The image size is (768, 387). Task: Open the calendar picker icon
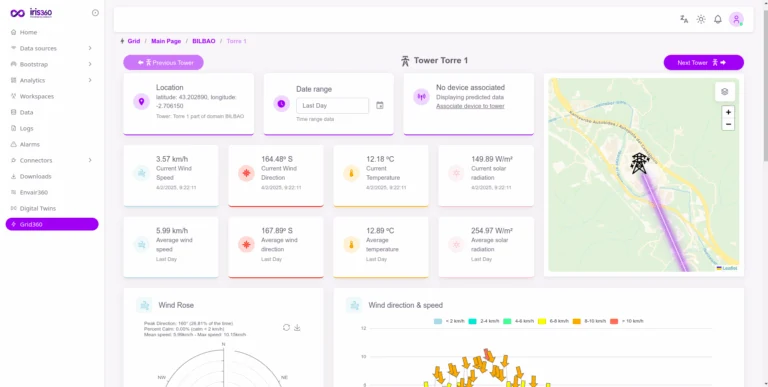pyautogui.click(x=380, y=105)
